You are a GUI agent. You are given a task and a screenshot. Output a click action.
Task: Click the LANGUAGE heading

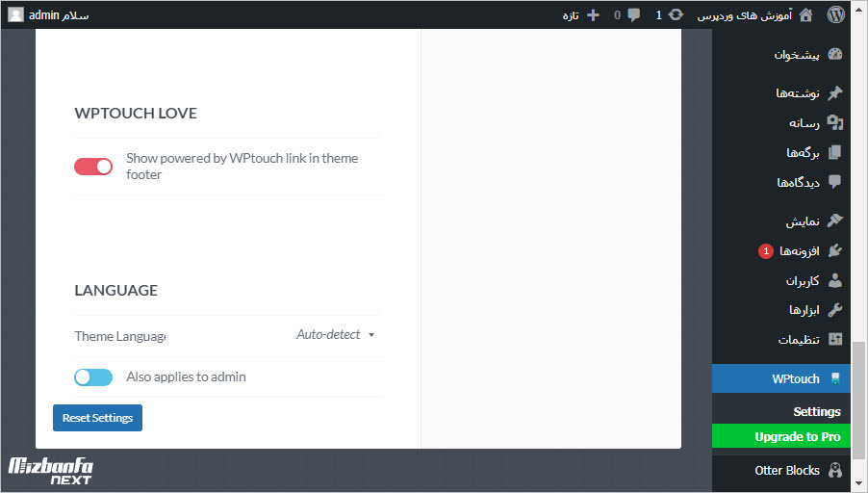tap(116, 290)
